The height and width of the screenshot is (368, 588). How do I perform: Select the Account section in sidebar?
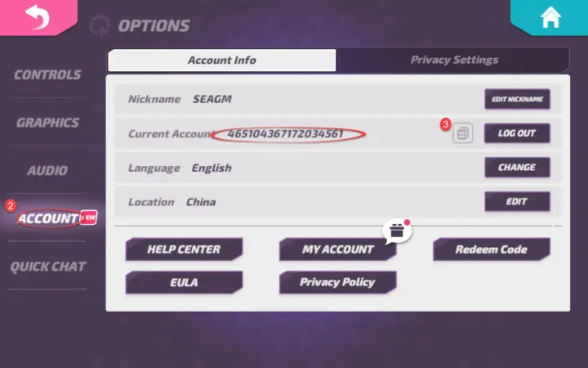point(47,218)
